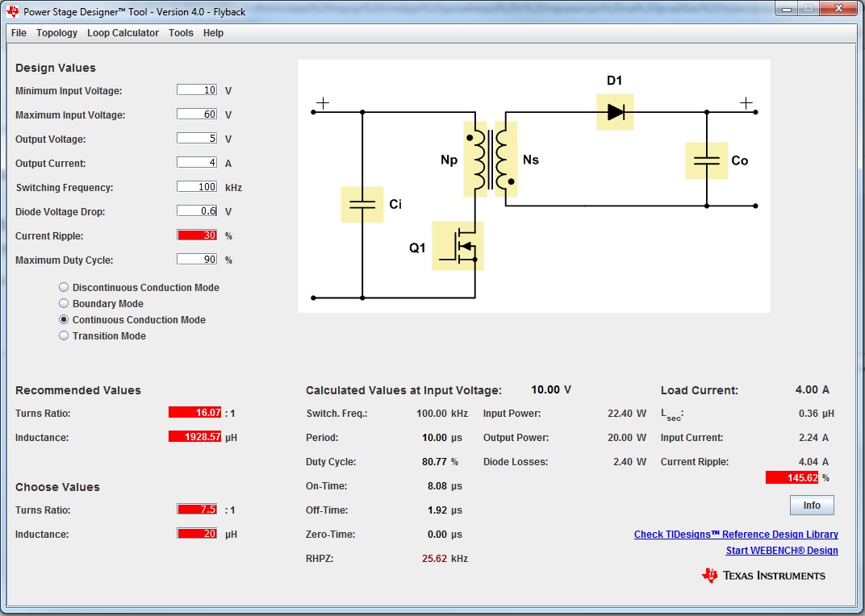Click the Q1 MOSFET switch component
Image resolution: width=865 pixels, height=616 pixels.
pos(458,246)
